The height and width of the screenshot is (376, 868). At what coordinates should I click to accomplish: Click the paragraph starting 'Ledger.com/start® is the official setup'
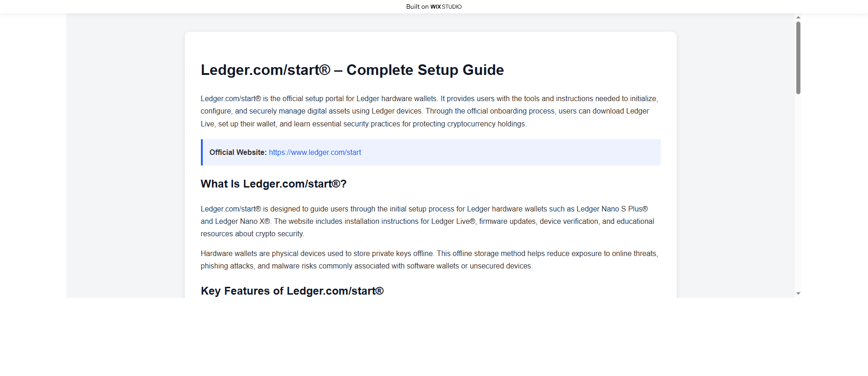[429, 111]
